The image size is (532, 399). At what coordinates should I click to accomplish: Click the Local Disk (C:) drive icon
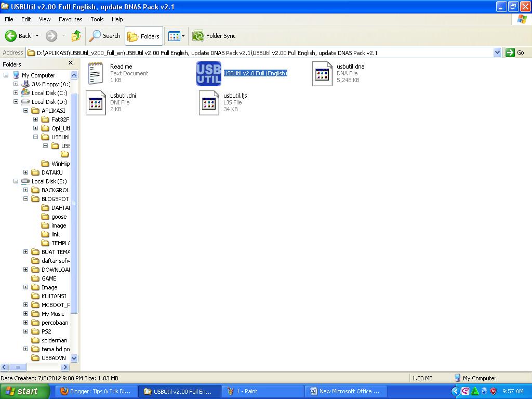pyautogui.click(x=25, y=92)
